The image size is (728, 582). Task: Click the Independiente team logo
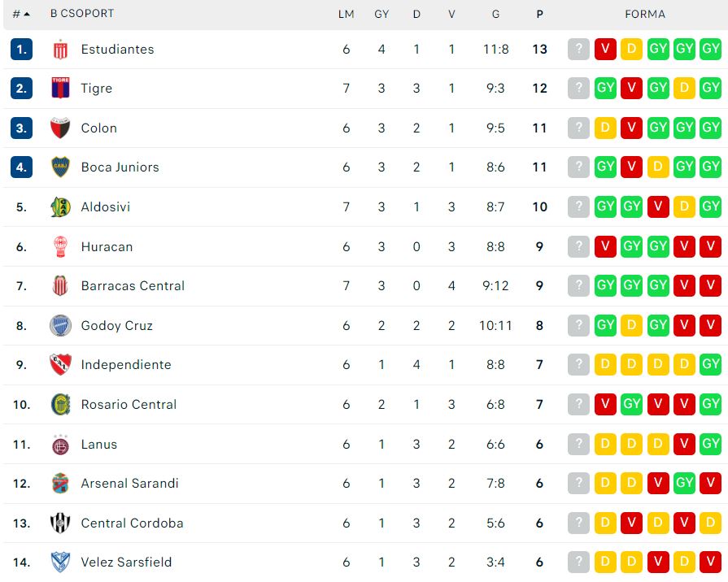tap(60, 365)
